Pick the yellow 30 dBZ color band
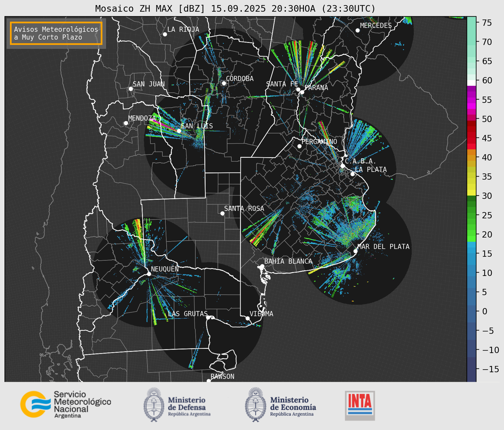This screenshot has height=430, width=504. coord(471,193)
